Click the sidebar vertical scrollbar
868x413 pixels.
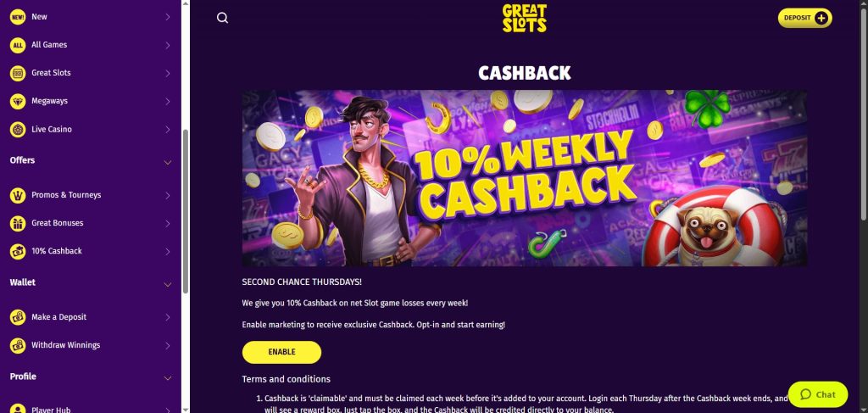[x=186, y=210]
